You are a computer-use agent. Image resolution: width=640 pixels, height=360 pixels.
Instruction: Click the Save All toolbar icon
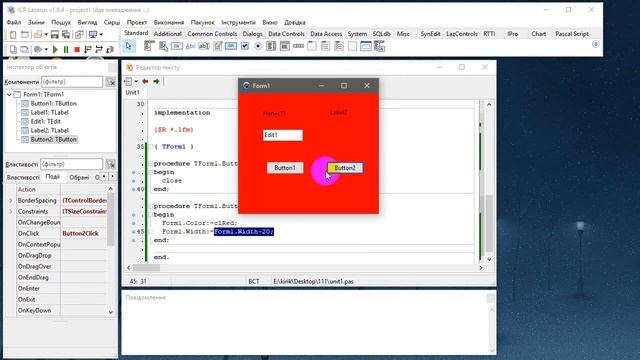pos(66,35)
